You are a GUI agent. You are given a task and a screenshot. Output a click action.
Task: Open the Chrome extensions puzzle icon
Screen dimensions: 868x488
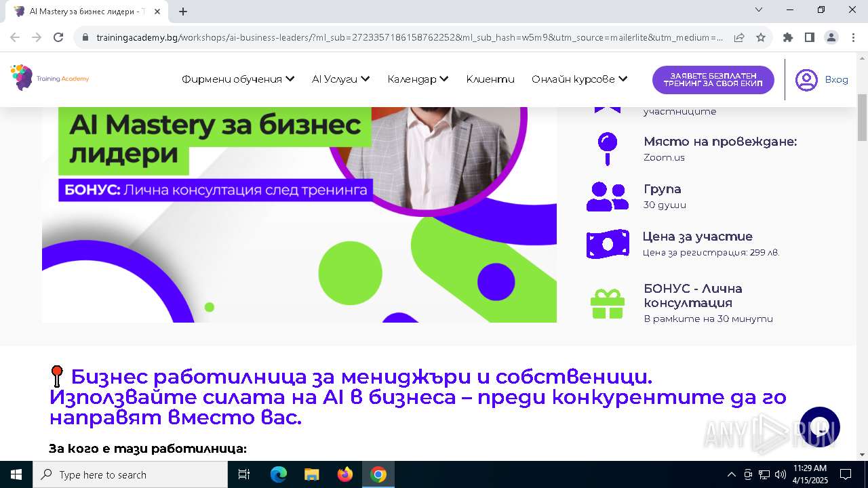[788, 37]
